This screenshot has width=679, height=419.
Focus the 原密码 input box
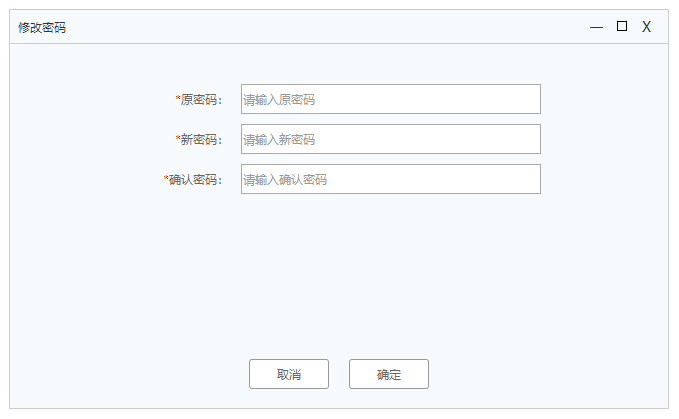pos(391,99)
